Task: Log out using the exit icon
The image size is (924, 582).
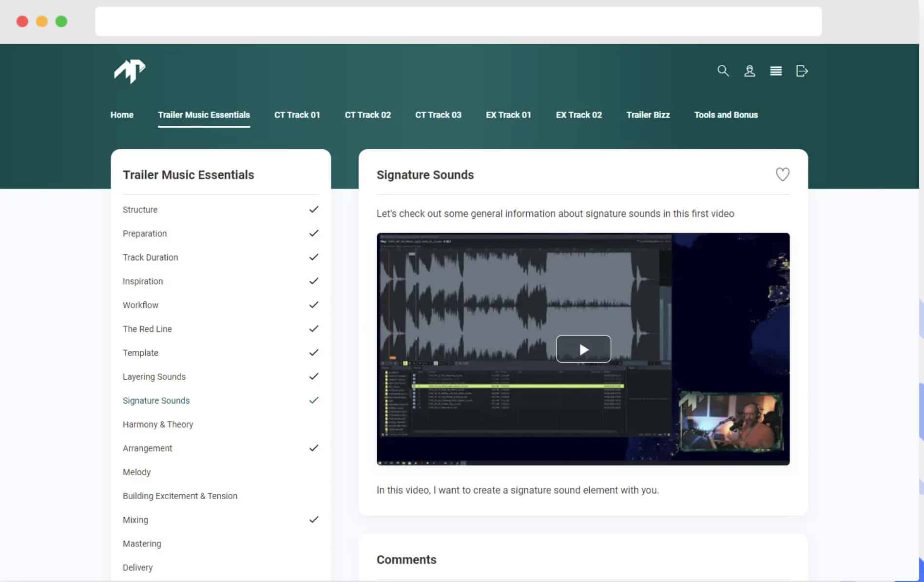Action: coord(802,71)
